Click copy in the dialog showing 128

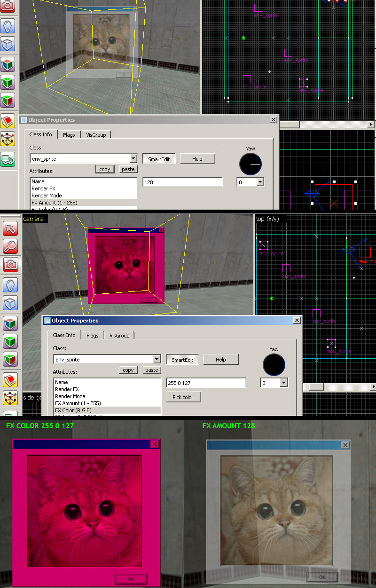[105, 169]
